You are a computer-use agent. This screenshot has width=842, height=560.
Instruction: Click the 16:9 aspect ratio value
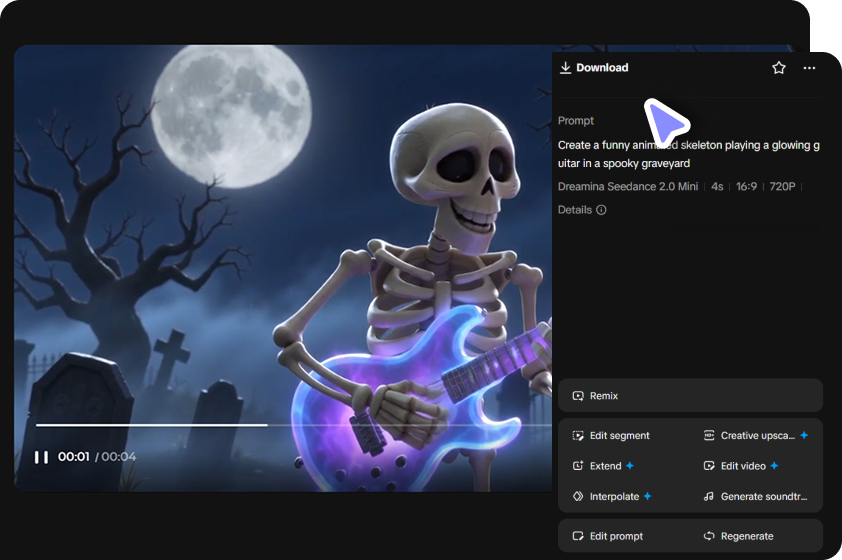pos(746,186)
